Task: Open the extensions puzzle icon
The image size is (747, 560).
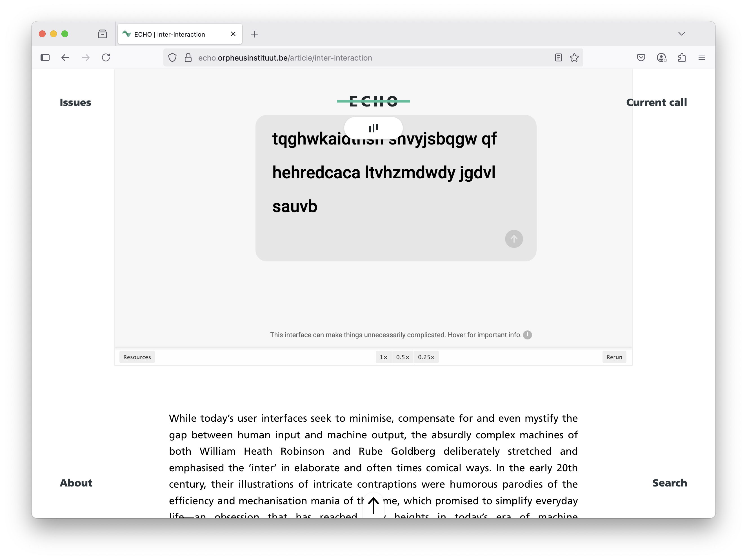Action: pos(681,58)
